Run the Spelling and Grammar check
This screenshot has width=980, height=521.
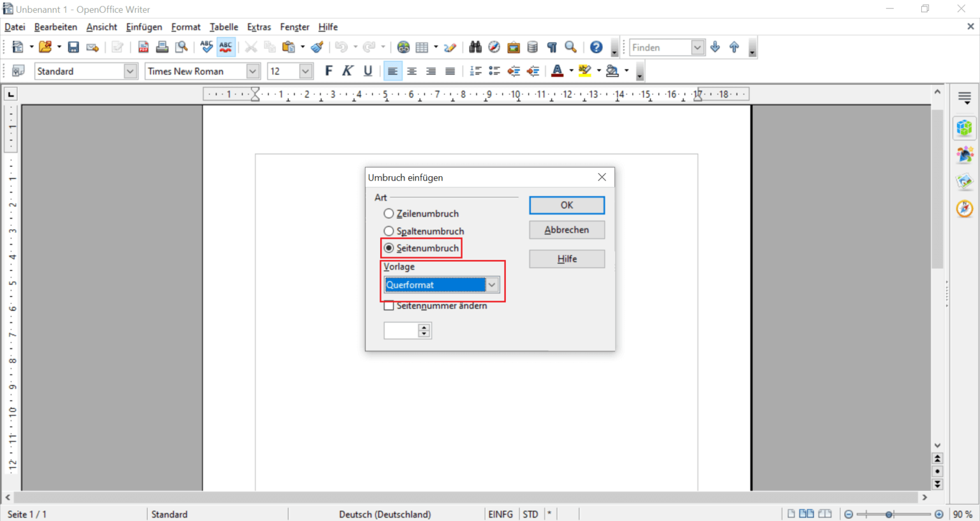click(x=206, y=47)
